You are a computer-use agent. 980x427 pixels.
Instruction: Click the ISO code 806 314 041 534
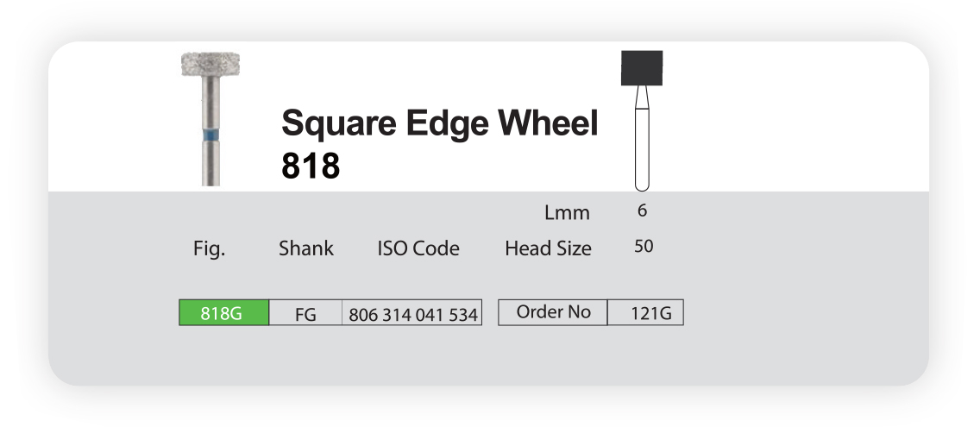point(413,315)
